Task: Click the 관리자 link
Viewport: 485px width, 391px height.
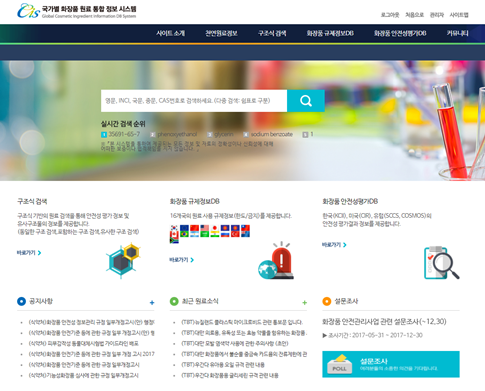Action: point(437,15)
